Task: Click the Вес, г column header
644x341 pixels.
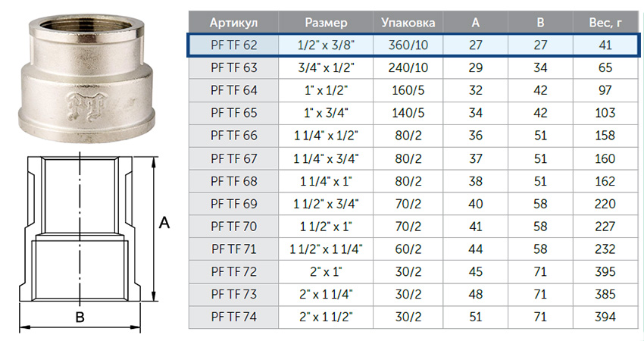Action: [605, 23]
